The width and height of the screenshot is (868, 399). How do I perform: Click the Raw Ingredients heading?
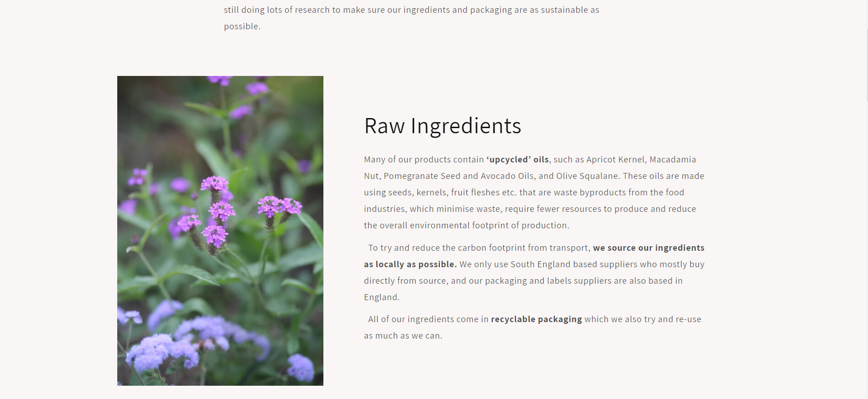tap(442, 126)
